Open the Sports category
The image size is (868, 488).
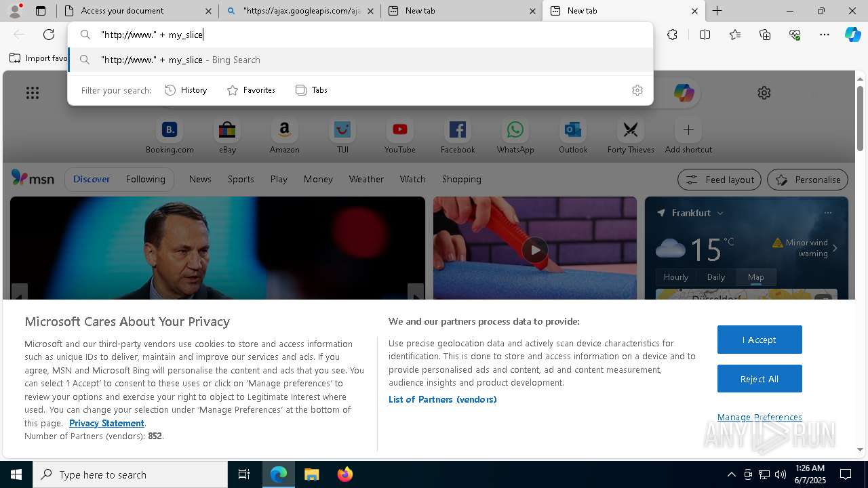click(241, 179)
